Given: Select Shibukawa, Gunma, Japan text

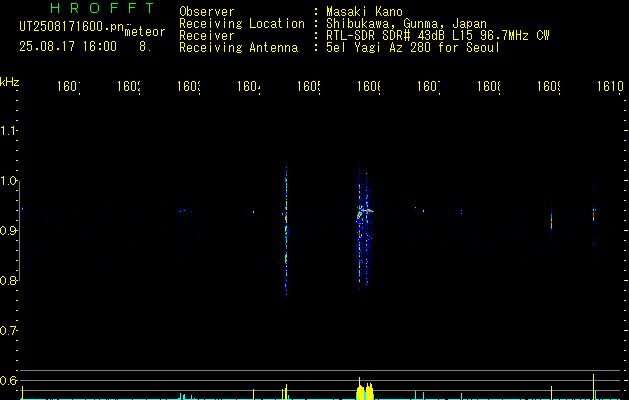Looking at the screenshot, I should coord(406,24).
